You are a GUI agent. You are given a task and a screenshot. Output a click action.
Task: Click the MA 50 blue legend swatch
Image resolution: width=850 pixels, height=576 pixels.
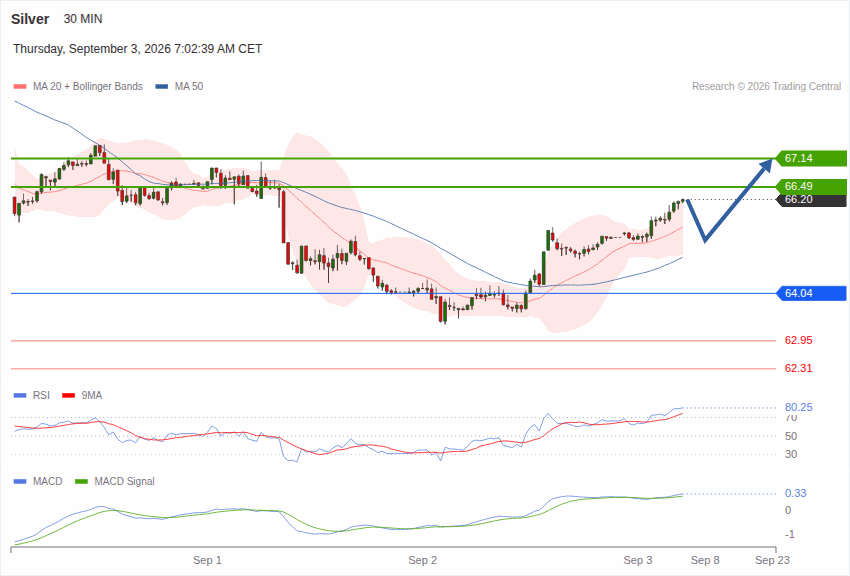[162, 87]
